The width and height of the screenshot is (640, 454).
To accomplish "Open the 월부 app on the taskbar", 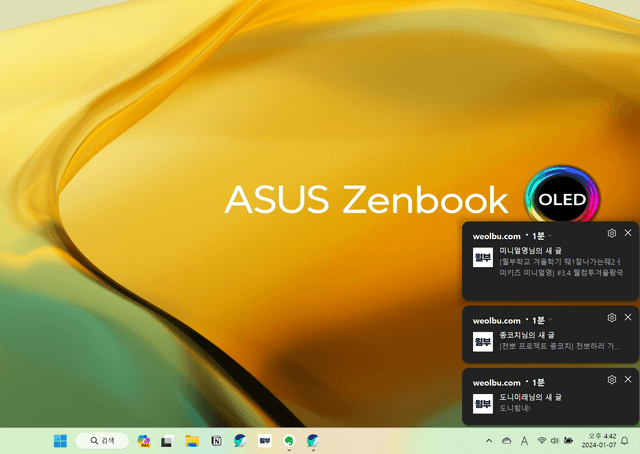I will pos(265,441).
